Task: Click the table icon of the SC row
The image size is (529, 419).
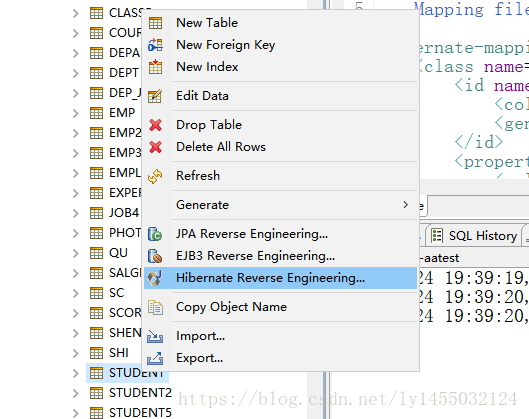Action: point(96,293)
